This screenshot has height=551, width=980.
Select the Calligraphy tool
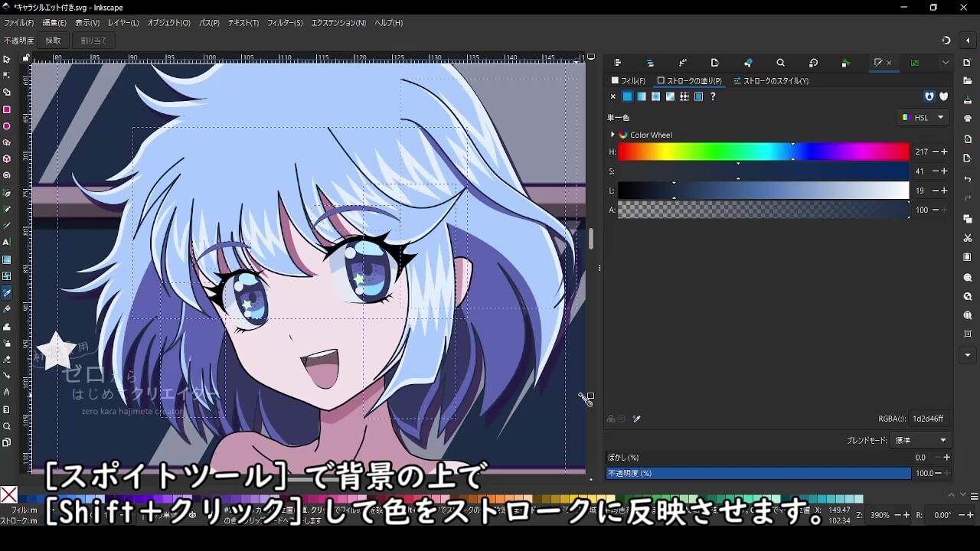coord(7,226)
